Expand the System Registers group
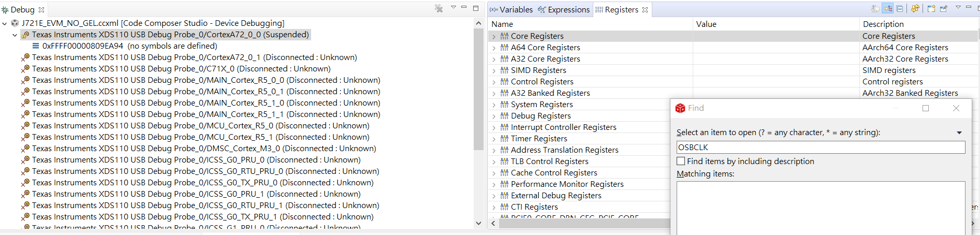The image size is (980, 235). coord(494,105)
